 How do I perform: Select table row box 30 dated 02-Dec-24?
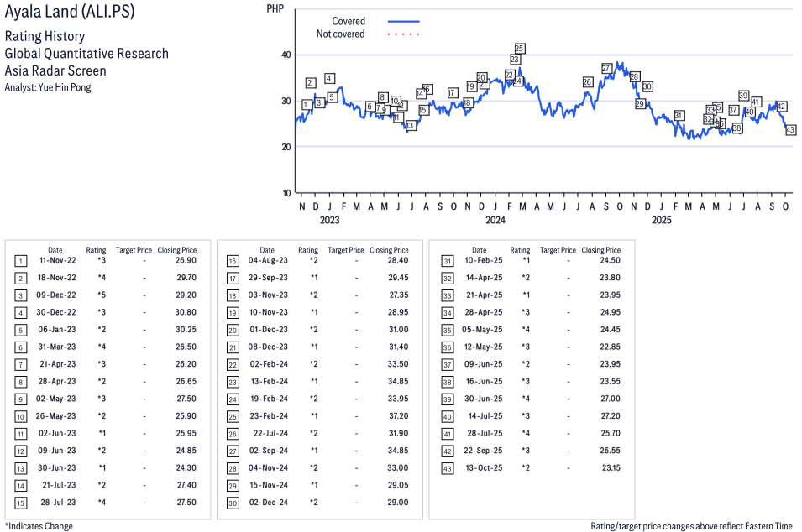(233, 503)
